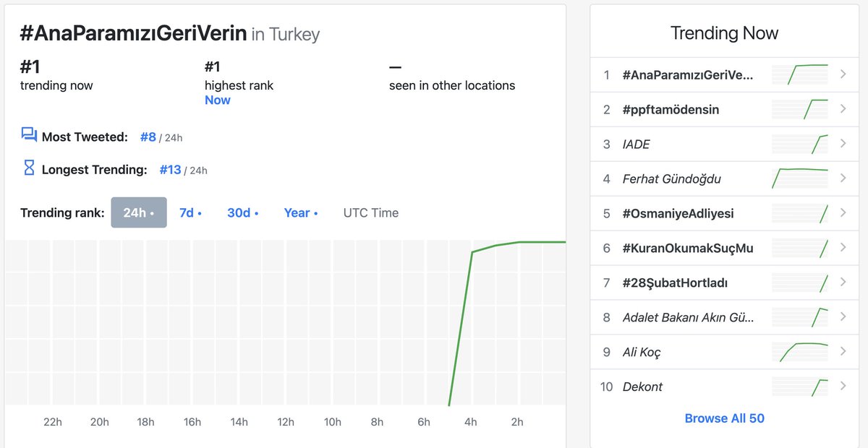
Task: Switch to the Year trending rank tab
Action: point(301,212)
